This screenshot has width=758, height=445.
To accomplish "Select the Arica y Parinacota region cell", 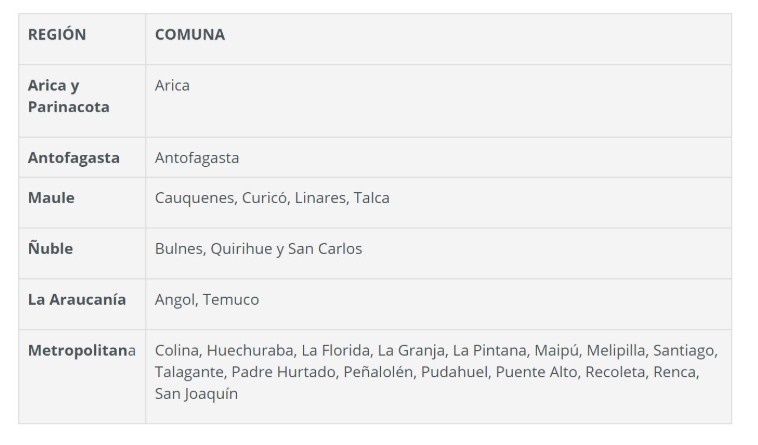I will (x=69, y=96).
